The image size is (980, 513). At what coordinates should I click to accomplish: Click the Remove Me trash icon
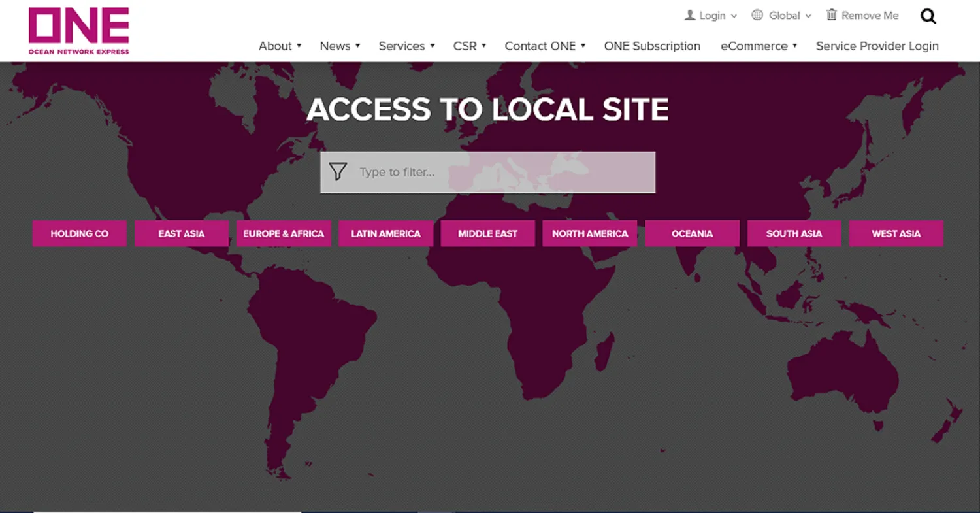[x=832, y=15]
